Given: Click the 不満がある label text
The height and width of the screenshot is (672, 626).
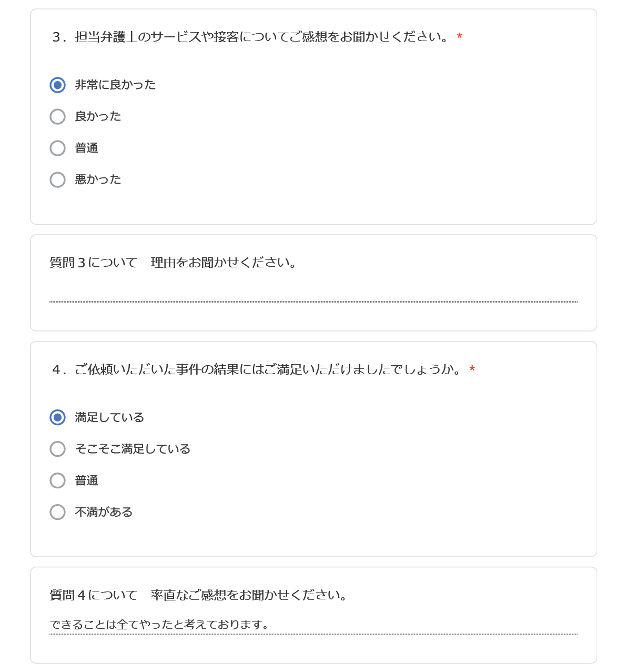Looking at the screenshot, I should click(104, 512).
